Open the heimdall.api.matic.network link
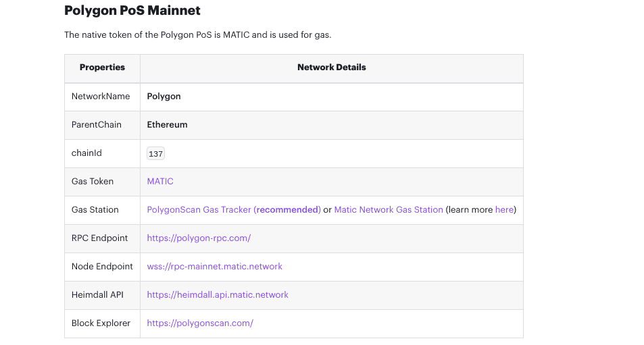The width and height of the screenshot is (644, 345). [x=218, y=295]
